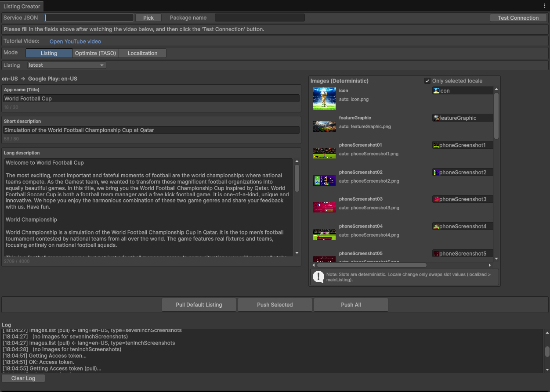Viewport: 550px width, 392px height.
Task: Click the Pull Default Listing button
Action: click(199, 304)
